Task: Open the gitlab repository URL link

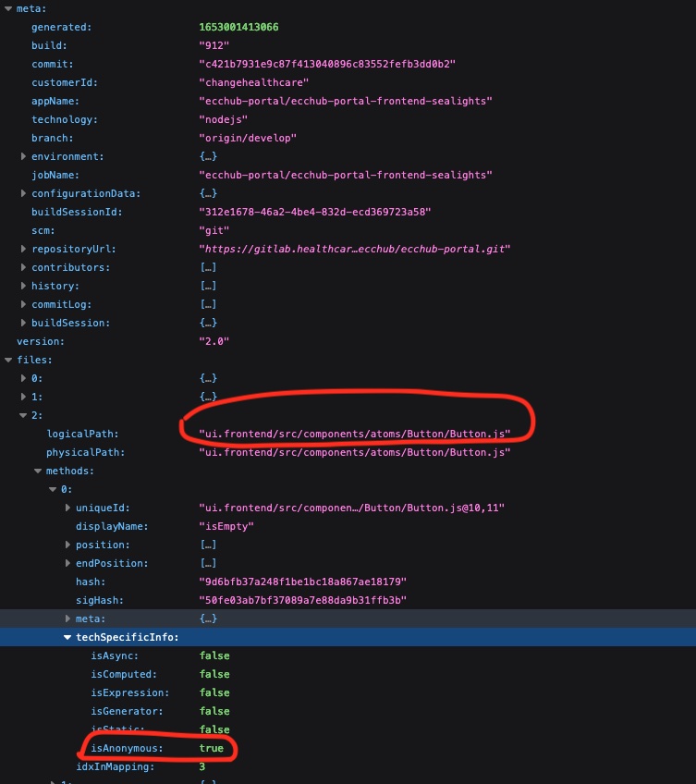Action: (x=356, y=249)
